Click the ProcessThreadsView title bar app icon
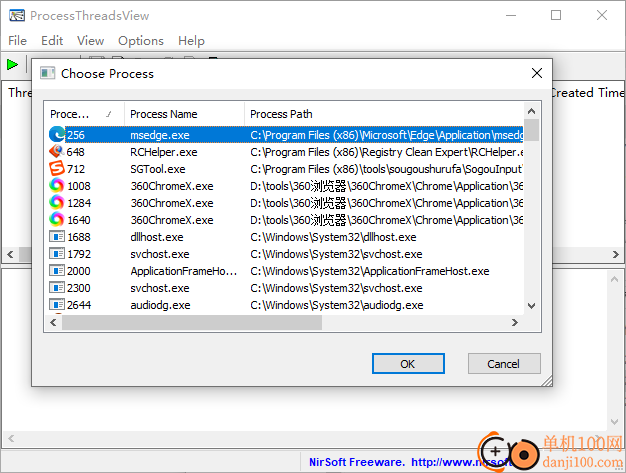Image resolution: width=626 pixels, height=473 pixels. coord(17,16)
